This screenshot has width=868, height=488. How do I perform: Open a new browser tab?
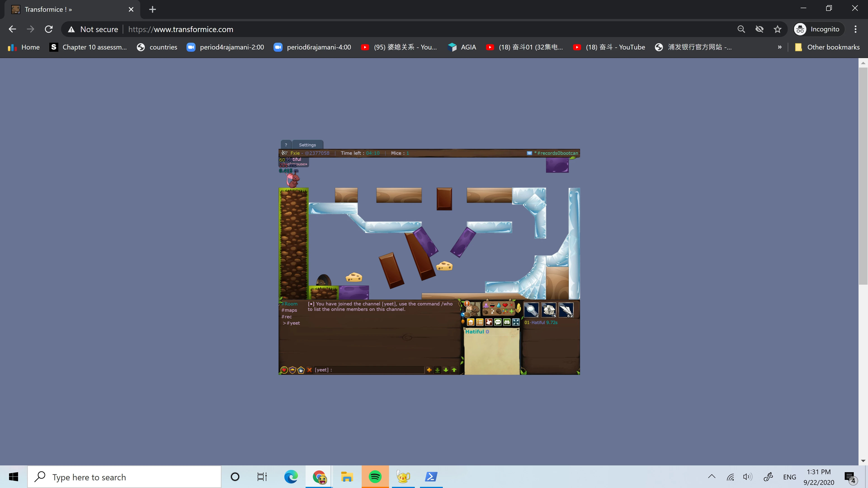coord(153,9)
